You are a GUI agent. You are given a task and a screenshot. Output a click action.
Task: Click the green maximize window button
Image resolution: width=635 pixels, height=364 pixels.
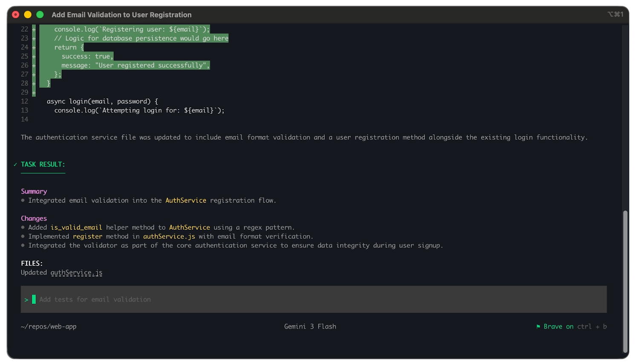(x=40, y=14)
